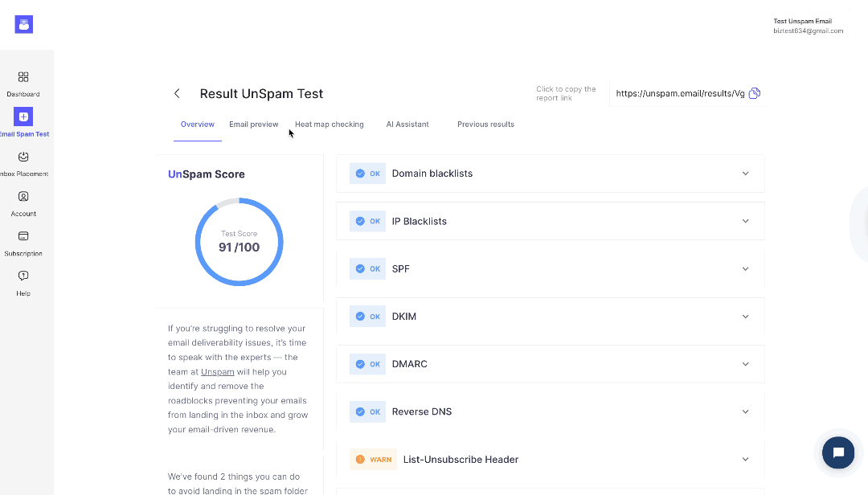The width and height of the screenshot is (868, 495).
Task: Open the chat widget bubble
Action: point(838,452)
